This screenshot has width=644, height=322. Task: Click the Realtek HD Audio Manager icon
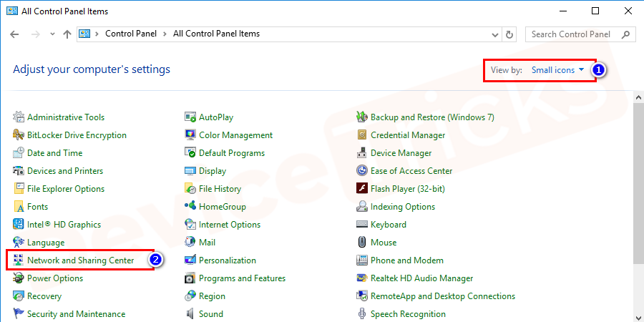click(x=362, y=278)
